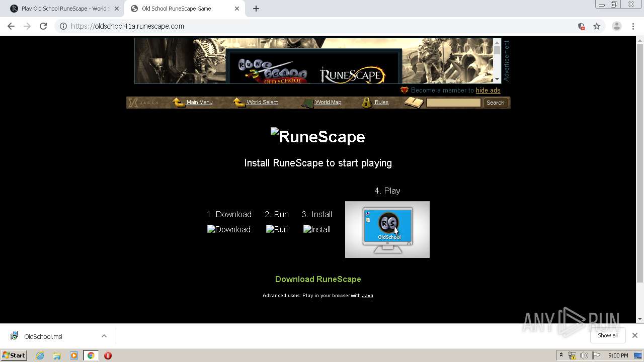644x362 pixels.
Task: Click the OldSchool desktop Play image
Action: click(x=387, y=229)
